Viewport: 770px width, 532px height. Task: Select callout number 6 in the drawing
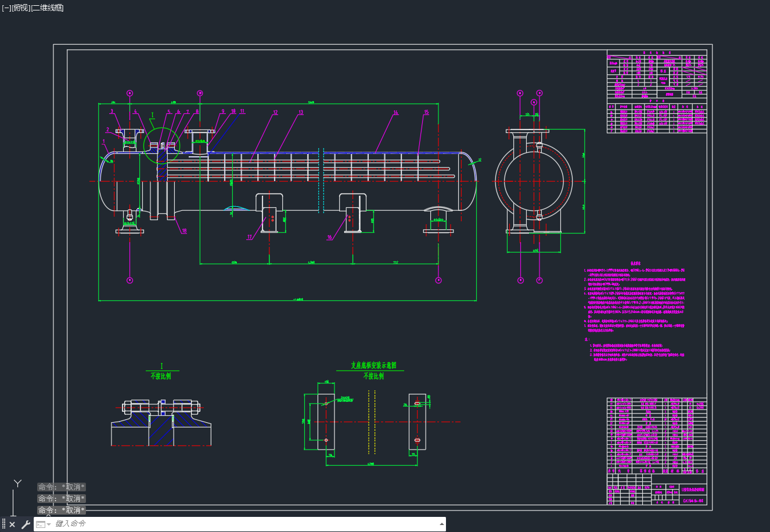178,112
